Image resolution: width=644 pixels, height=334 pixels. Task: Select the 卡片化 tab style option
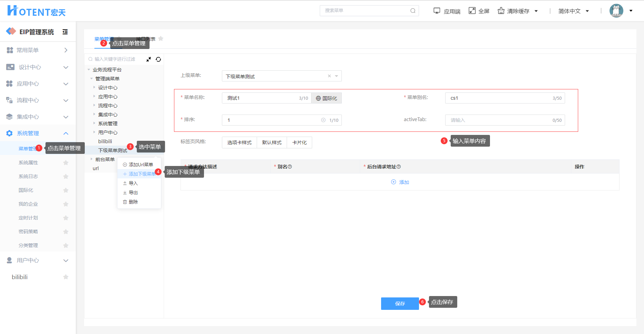click(299, 143)
